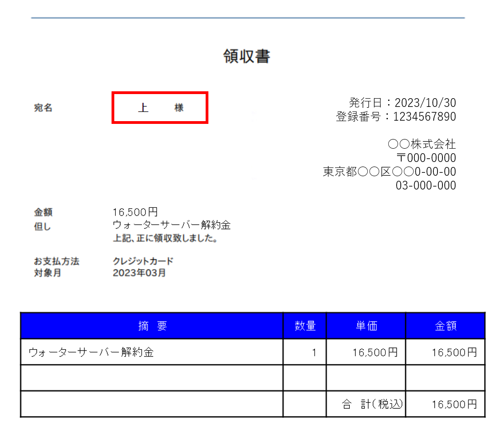This screenshot has height=429, width=504.
Task: Select the 登録番号 1234567890 line
Action: tap(396, 117)
